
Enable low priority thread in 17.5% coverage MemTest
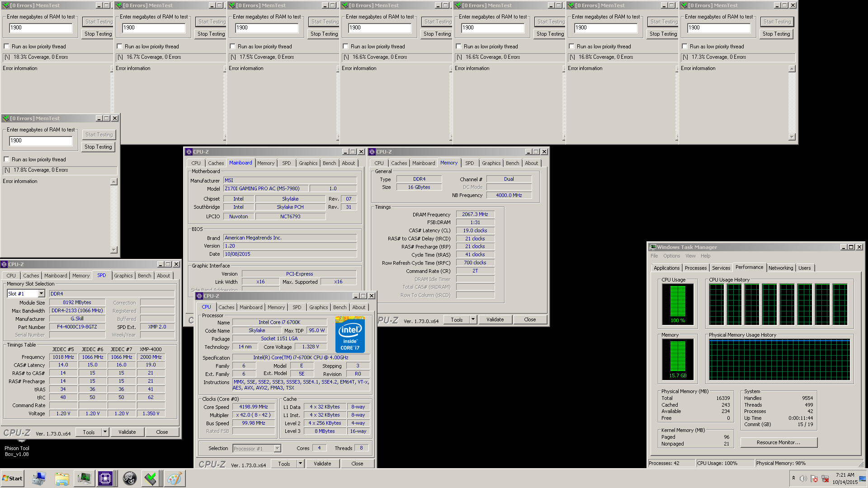(233, 47)
